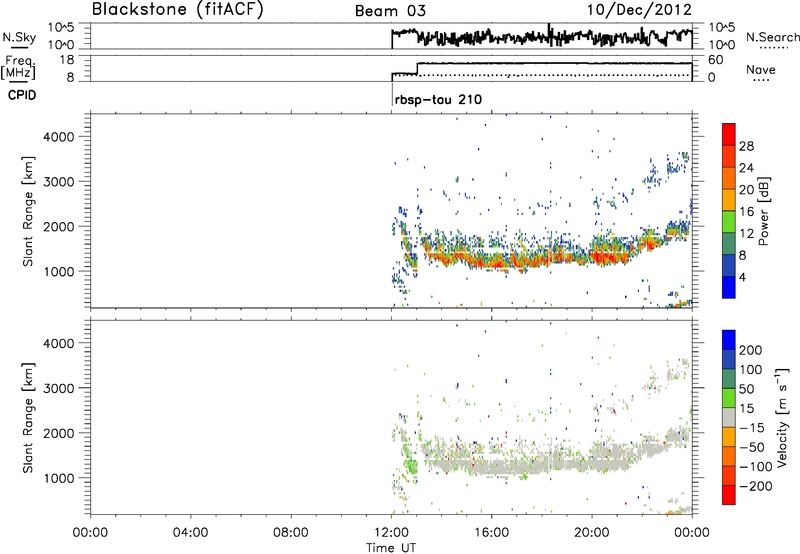Click the '16:00' time tick label
800x554 pixels.
tap(491, 533)
